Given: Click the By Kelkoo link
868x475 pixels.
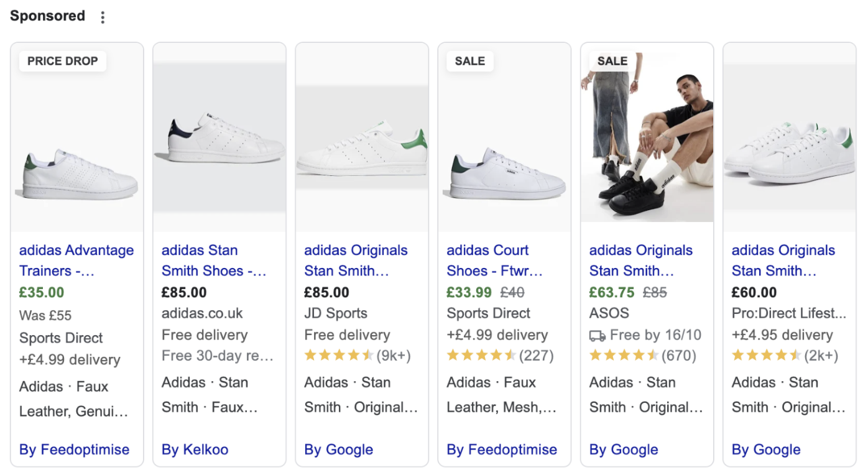Looking at the screenshot, I should 195,450.
